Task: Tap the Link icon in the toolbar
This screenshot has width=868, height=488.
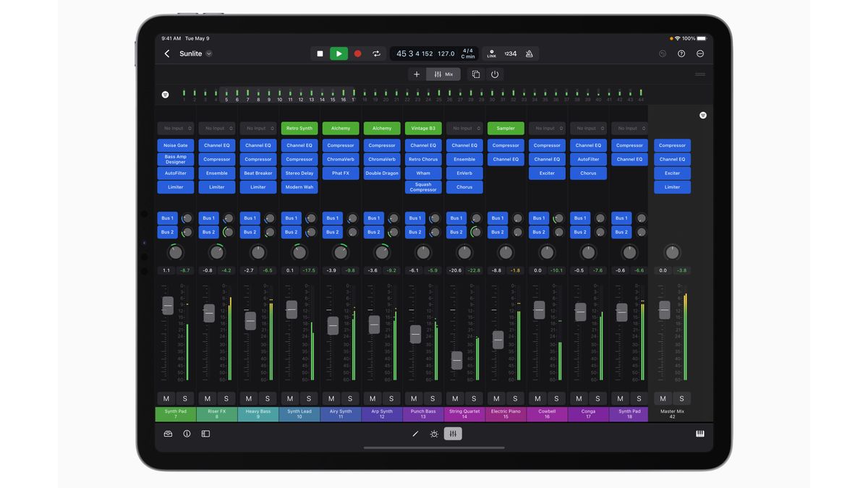Action: [492, 53]
